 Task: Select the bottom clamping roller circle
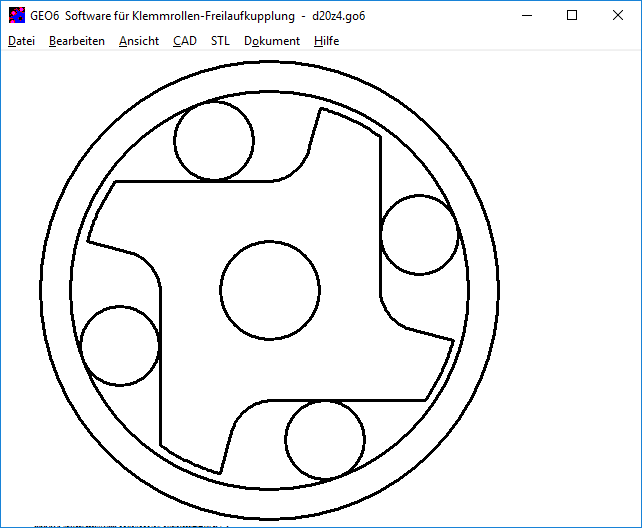324,440
